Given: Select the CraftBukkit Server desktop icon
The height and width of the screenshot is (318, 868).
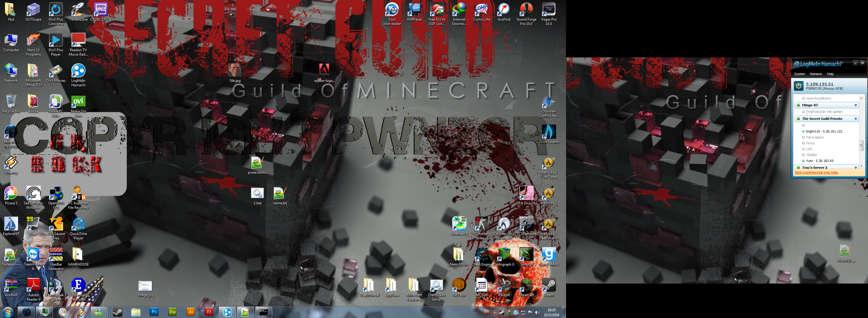Looking at the screenshot, I should [x=437, y=290].
